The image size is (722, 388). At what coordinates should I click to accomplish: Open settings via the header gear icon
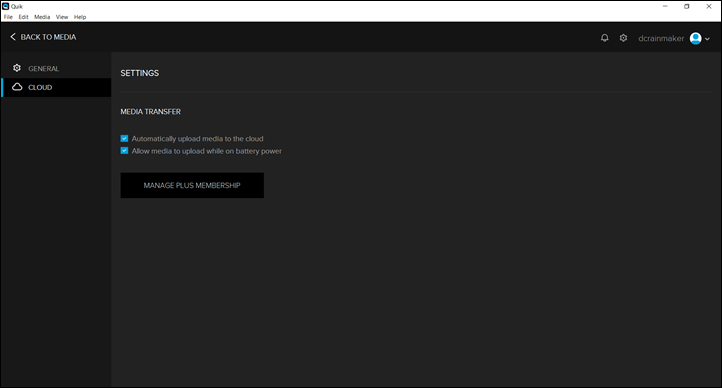click(x=623, y=38)
